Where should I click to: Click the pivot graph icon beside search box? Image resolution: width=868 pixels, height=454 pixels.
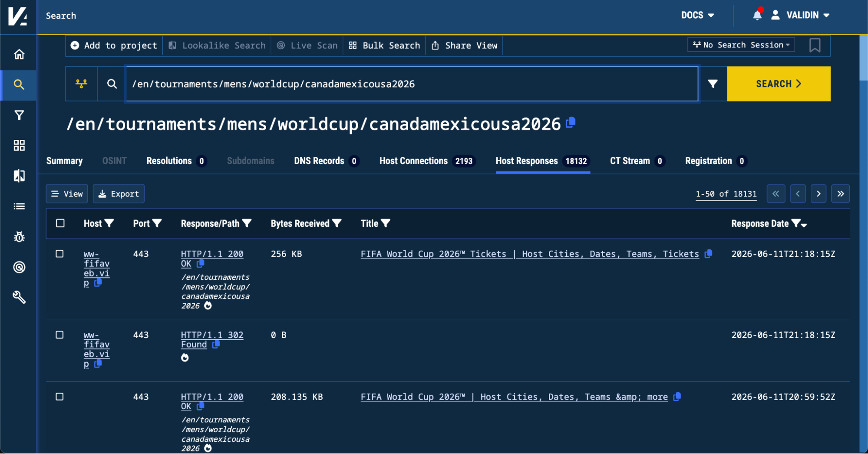coord(81,84)
